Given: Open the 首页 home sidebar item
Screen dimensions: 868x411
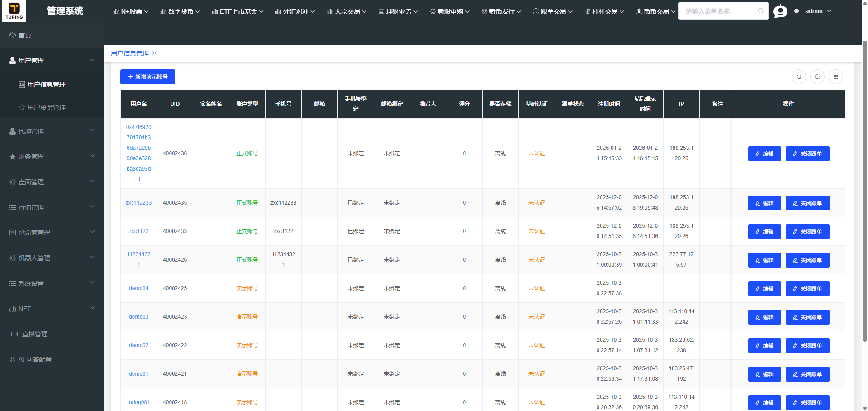Looking at the screenshot, I should point(25,35).
